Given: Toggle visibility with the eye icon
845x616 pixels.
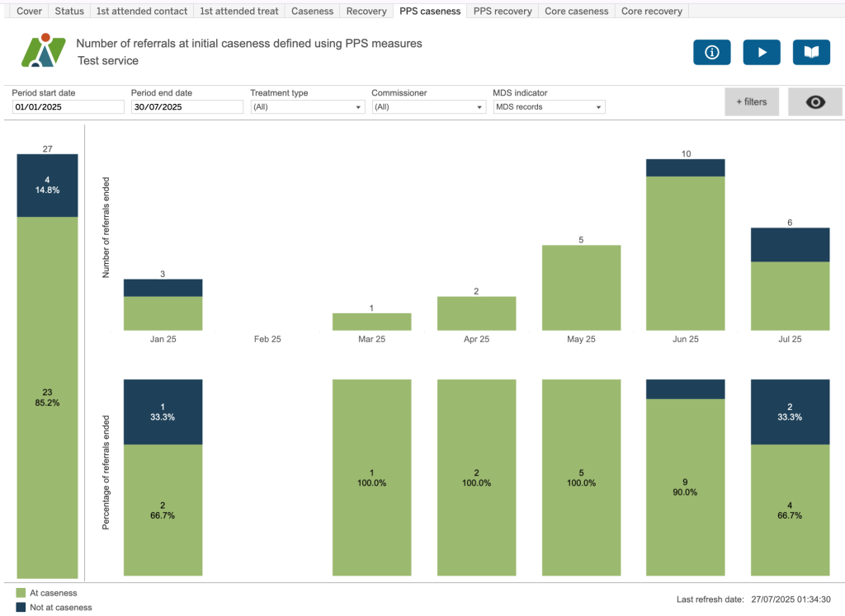Looking at the screenshot, I should 814,102.
